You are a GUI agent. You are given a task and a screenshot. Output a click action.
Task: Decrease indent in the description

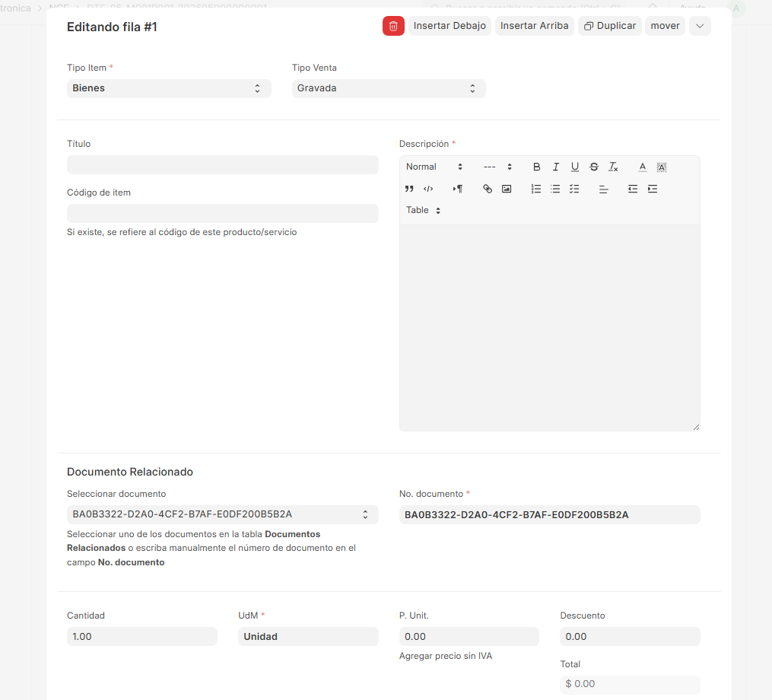(x=633, y=189)
